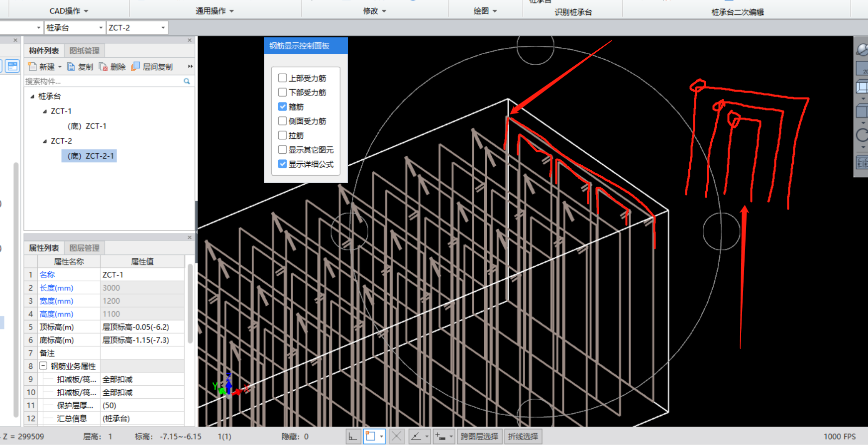Uncheck the 箍筋 checkbox
This screenshot has width=868, height=445.
282,107
